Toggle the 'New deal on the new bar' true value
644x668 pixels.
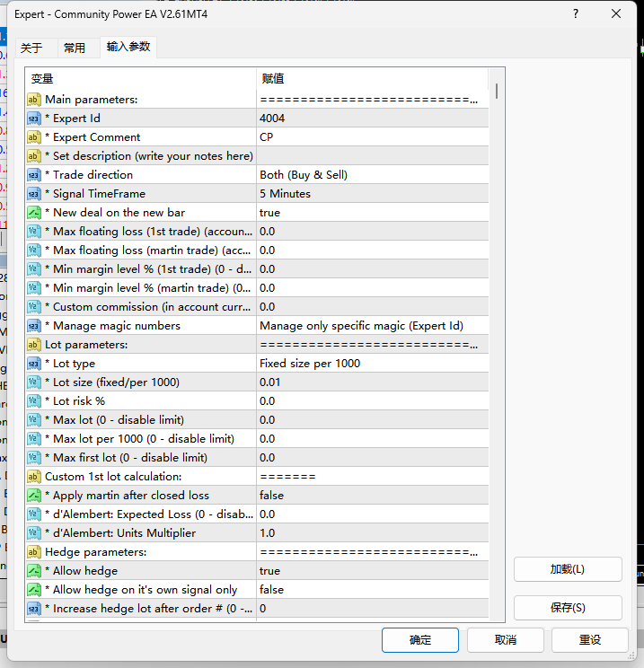pyautogui.click(x=373, y=213)
